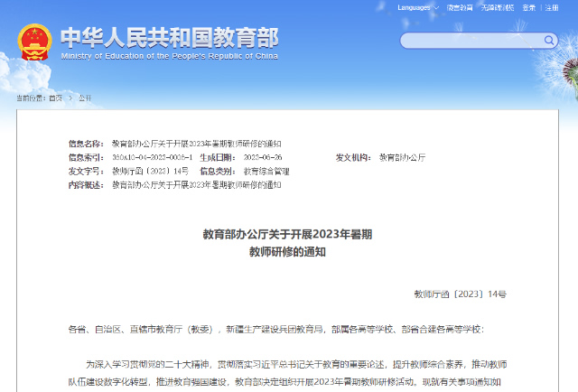Click the 信息类别 label
Viewport: 578px width, 392px height.
218,171
